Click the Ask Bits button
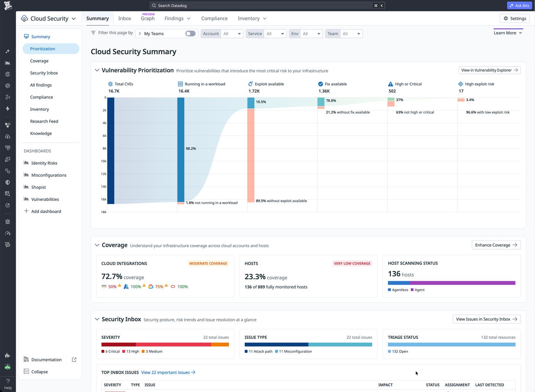Image resolution: width=535 pixels, height=392 pixels. coord(519,5)
